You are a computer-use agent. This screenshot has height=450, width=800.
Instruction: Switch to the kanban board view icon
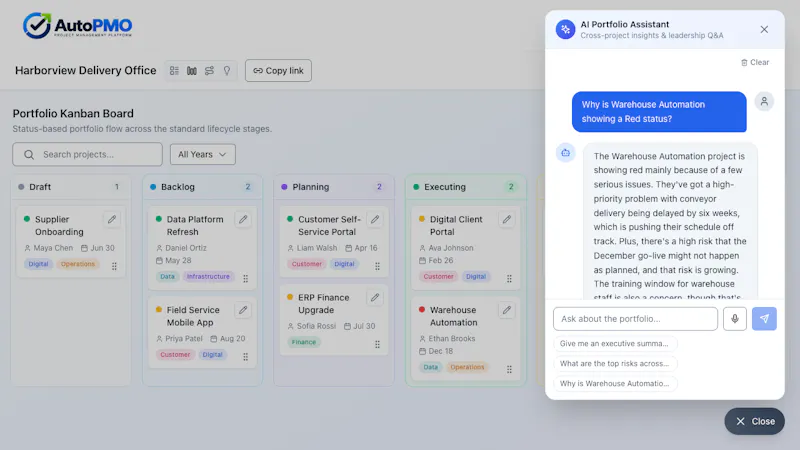(192, 70)
